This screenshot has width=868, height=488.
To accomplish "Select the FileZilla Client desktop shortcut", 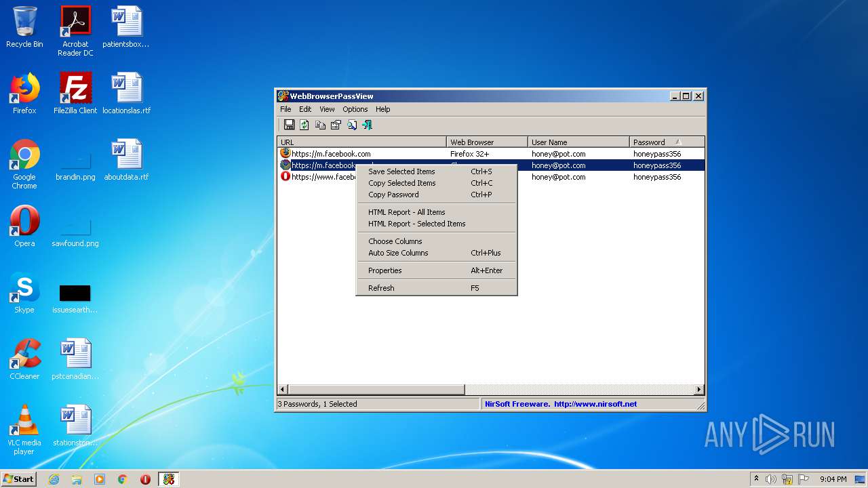I will coord(75,94).
